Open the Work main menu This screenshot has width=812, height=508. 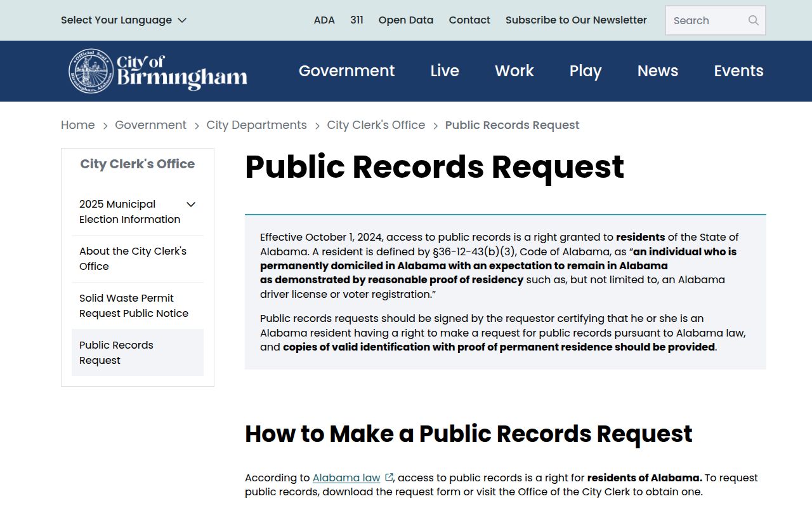coord(514,71)
